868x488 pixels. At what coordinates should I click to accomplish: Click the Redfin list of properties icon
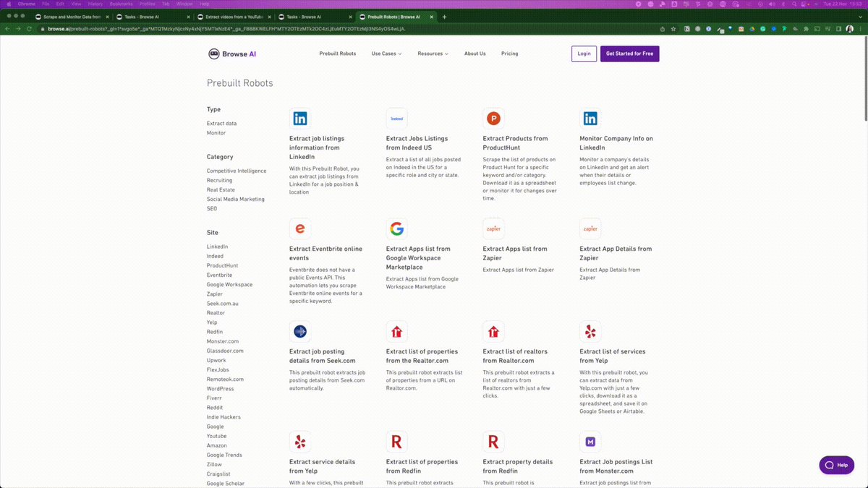[x=397, y=442]
